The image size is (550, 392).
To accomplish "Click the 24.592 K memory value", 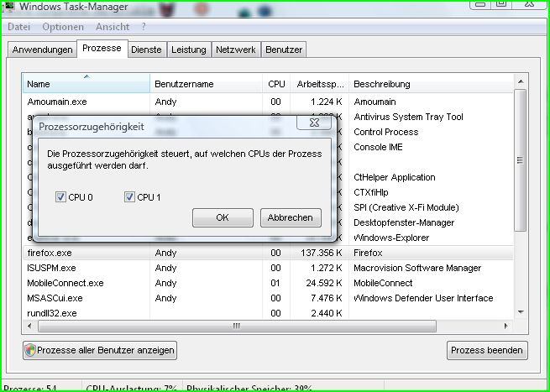I will (324, 283).
